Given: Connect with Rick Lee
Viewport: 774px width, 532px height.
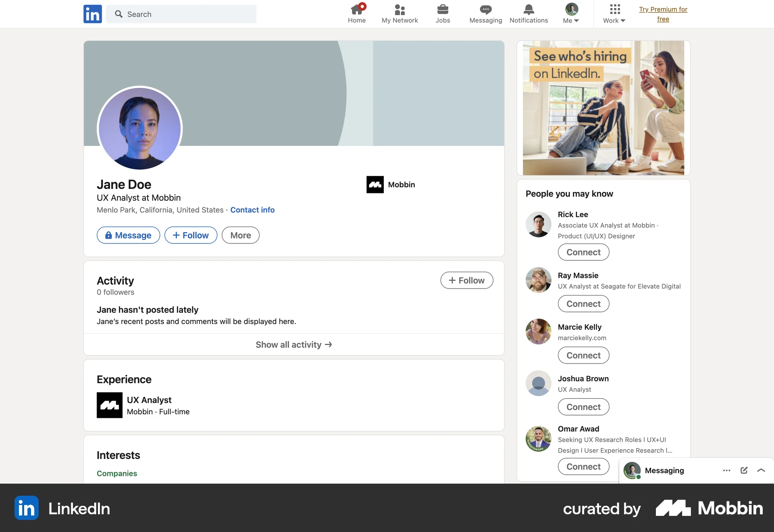Looking at the screenshot, I should [583, 252].
